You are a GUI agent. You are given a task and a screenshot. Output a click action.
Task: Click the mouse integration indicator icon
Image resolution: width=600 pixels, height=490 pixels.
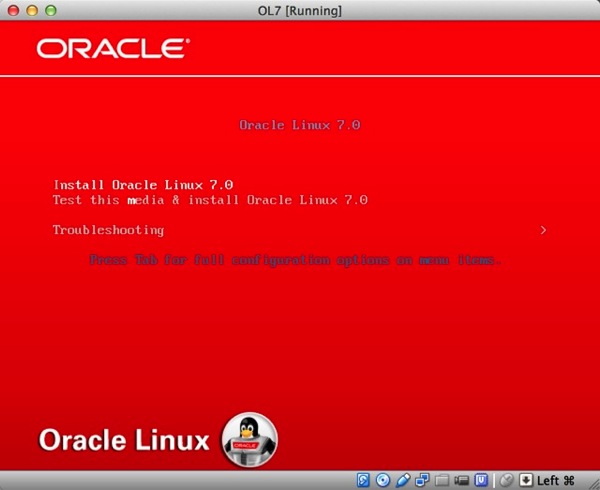(x=507, y=480)
